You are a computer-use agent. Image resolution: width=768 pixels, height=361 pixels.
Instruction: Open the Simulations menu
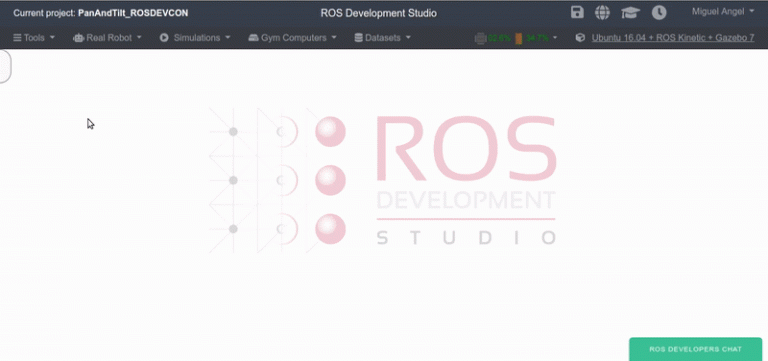[x=195, y=38]
